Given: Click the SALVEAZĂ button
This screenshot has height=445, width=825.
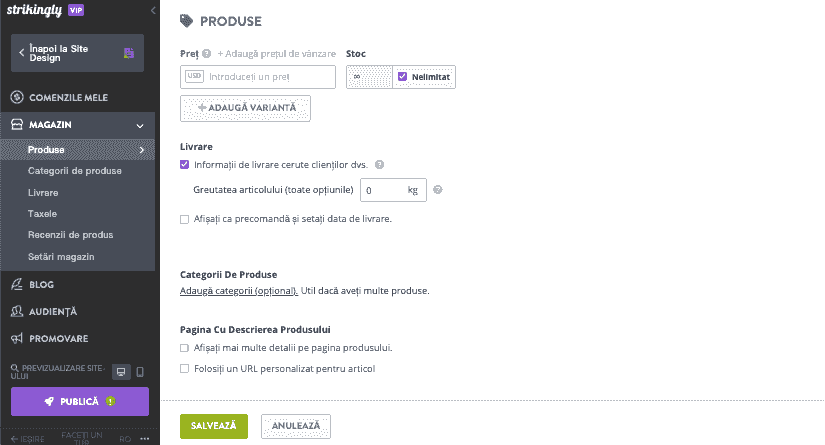Looking at the screenshot, I should 214,426.
